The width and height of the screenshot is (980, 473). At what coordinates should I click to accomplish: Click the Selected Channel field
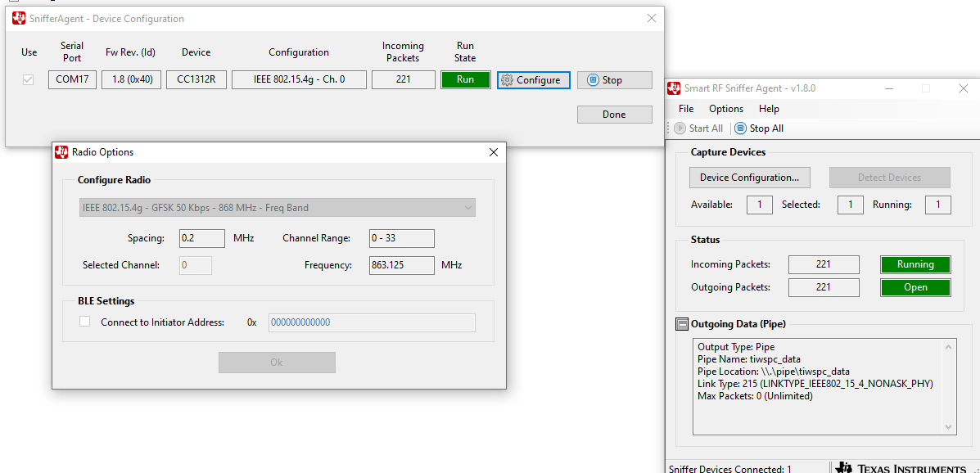[x=196, y=265]
